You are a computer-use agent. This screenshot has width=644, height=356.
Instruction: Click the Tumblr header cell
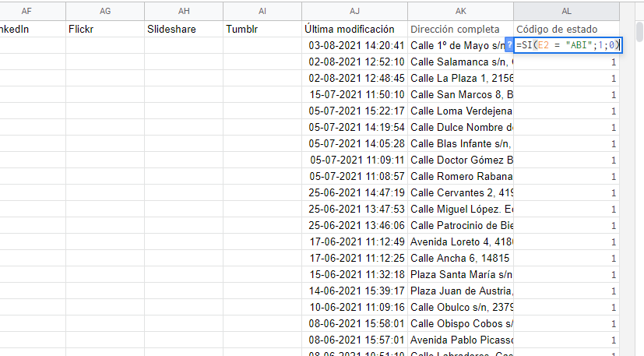262,29
